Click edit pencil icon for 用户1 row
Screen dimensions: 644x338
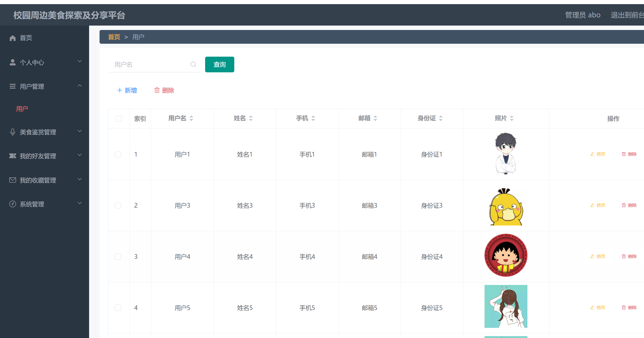[593, 154]
